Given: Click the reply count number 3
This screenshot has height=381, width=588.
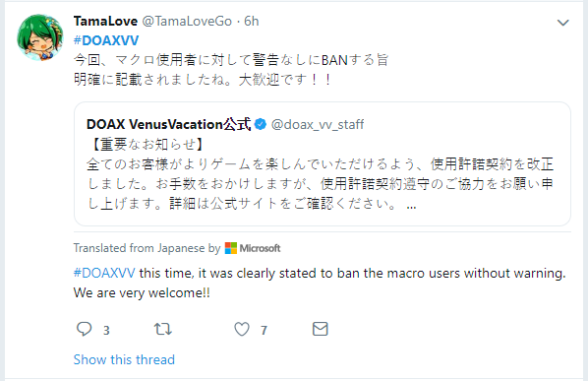Looking at the screenshot, I should tap(106, 331).
